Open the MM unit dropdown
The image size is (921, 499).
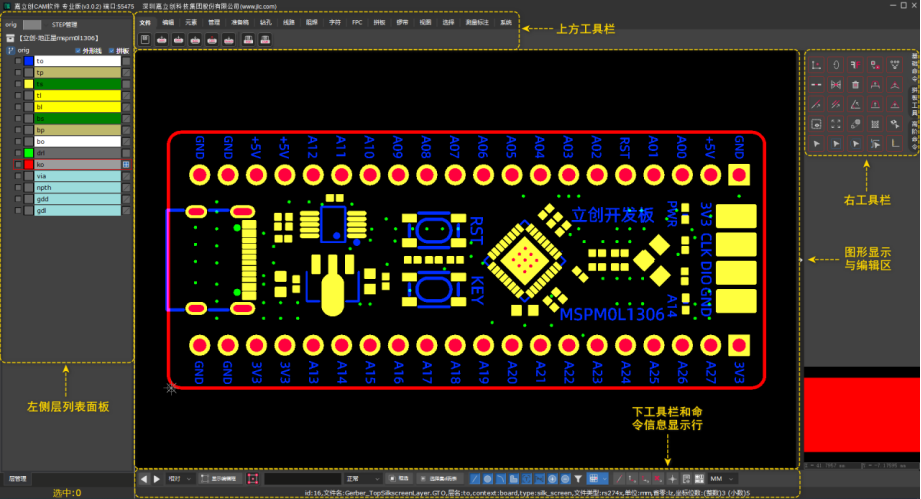pos(721,479)
